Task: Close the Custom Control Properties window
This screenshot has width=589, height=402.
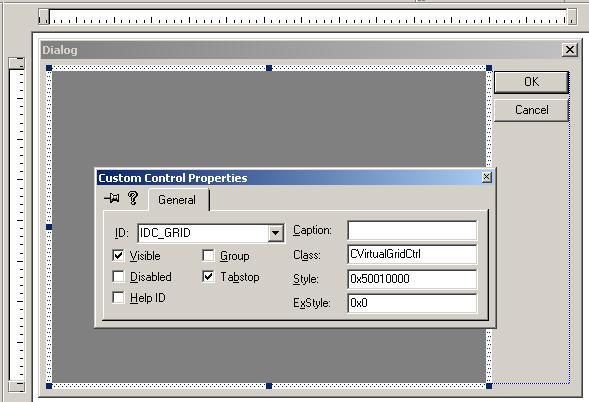Action: click(x=486, y=177)
